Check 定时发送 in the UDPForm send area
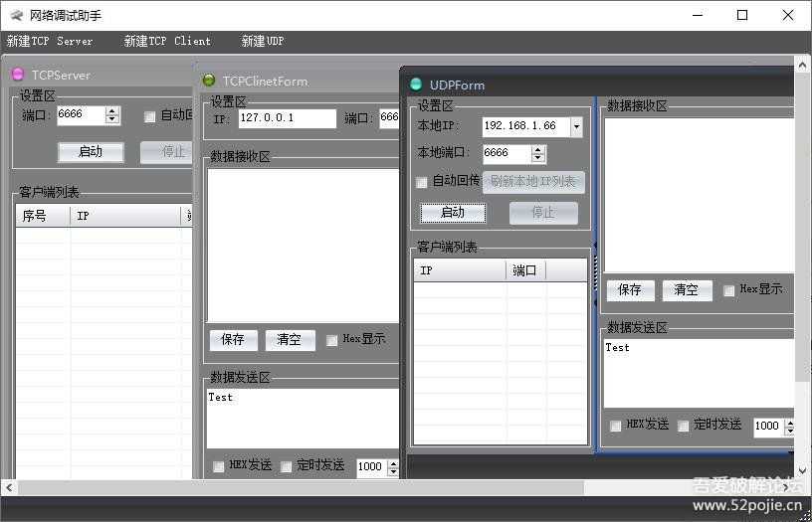Image resolution: width=812 pixels, height=522 pixels. [684, 426]
